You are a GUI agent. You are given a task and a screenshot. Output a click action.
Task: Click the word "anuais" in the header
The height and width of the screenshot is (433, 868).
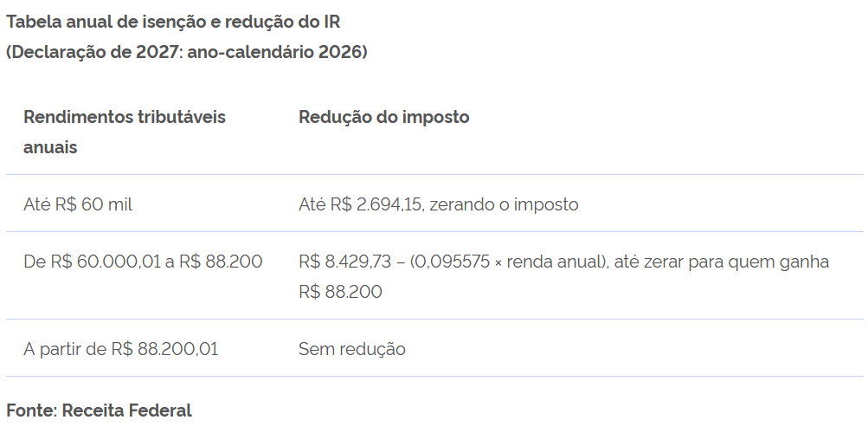[x=50, y=147]
